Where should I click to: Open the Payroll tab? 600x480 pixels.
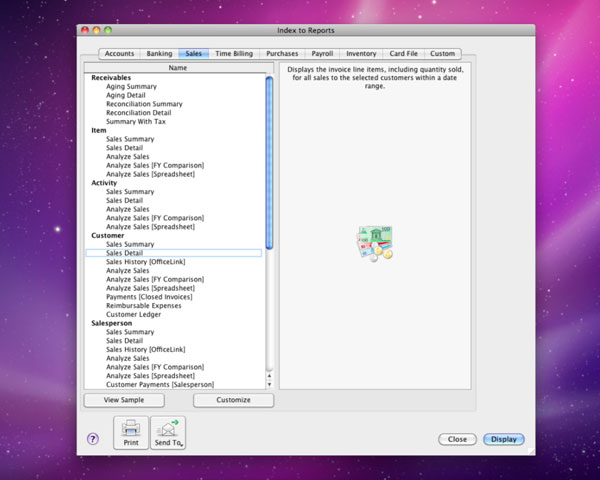(x=322, y=54)
